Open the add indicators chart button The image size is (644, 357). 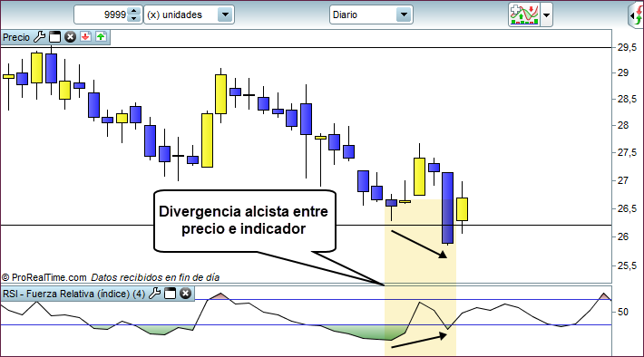524,14
